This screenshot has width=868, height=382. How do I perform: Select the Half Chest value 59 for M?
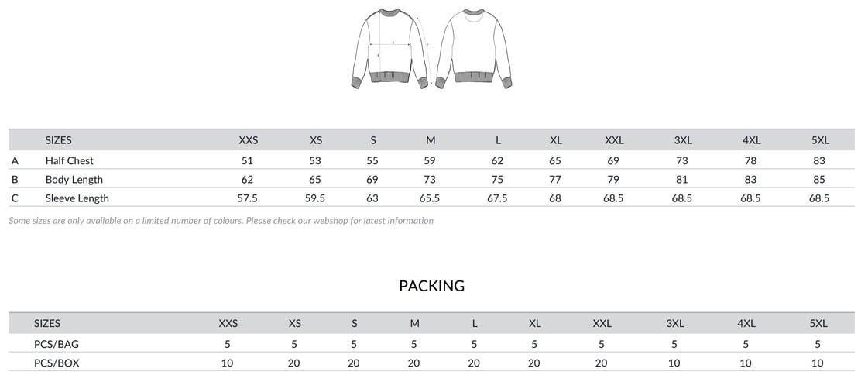pyautogui.click(x=430, y=160)
